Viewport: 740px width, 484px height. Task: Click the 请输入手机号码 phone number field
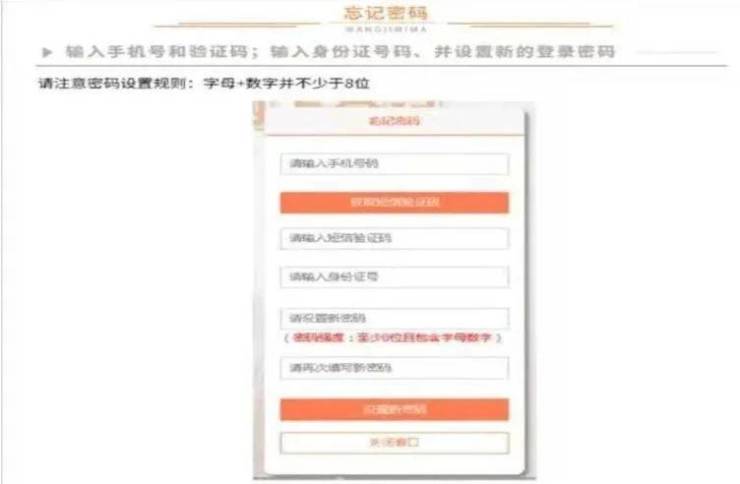(394, 164)
